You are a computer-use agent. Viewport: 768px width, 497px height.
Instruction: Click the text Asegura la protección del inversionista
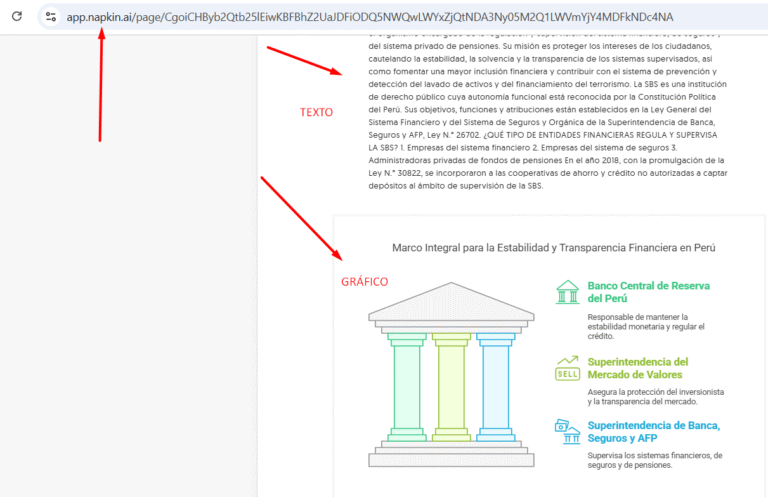pyautogui.click(x=655, y=397)
